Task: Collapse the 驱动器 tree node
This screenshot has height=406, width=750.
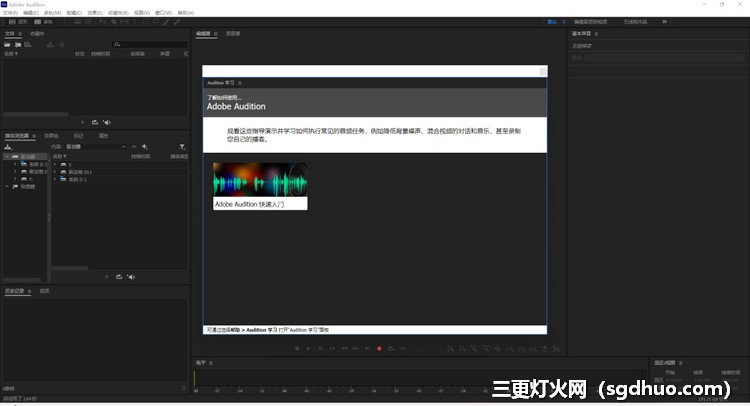Action: coord(7,156)
